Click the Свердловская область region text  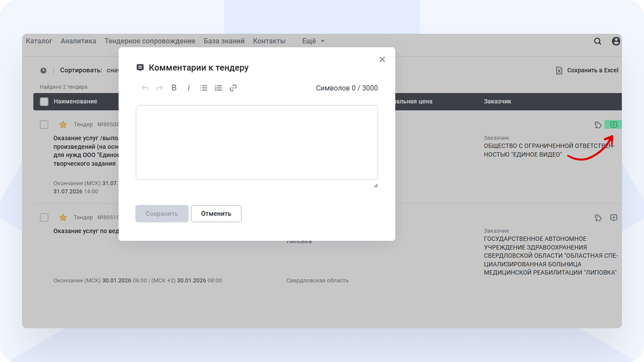click(x=317, y=281)
